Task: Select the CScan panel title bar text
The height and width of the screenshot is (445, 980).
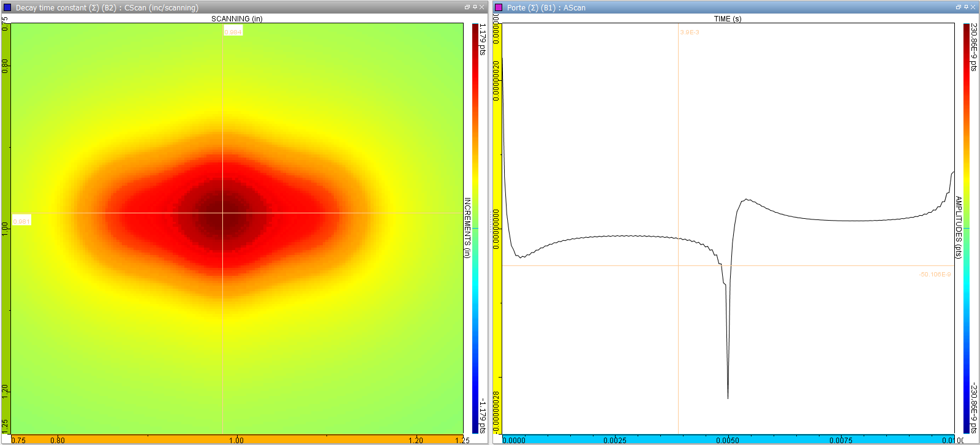Action: [x=107, y=8]
